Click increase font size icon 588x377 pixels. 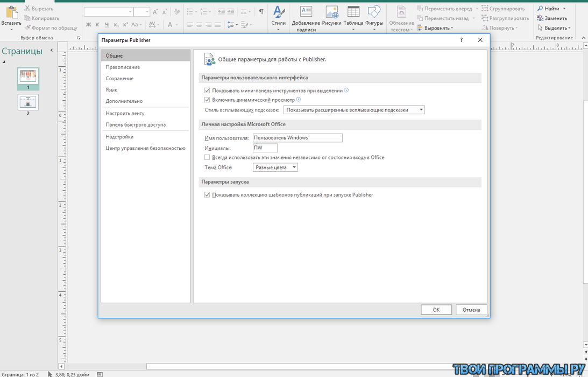pos(155,12)
